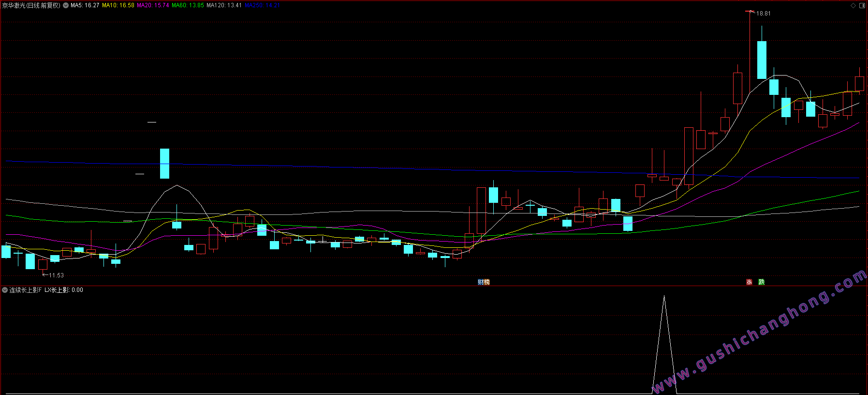Click the green MA60: 13.85 label

coord(188,6)
